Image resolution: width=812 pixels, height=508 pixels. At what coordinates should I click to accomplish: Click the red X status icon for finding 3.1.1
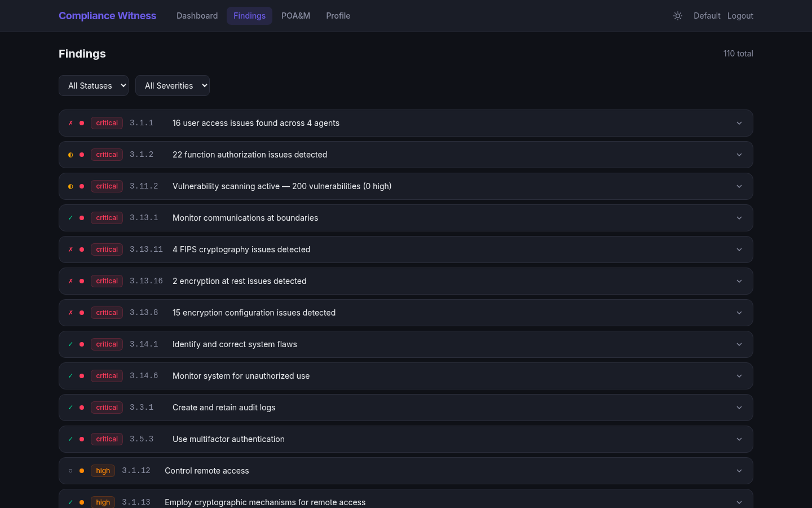click(x=70, y=123)
